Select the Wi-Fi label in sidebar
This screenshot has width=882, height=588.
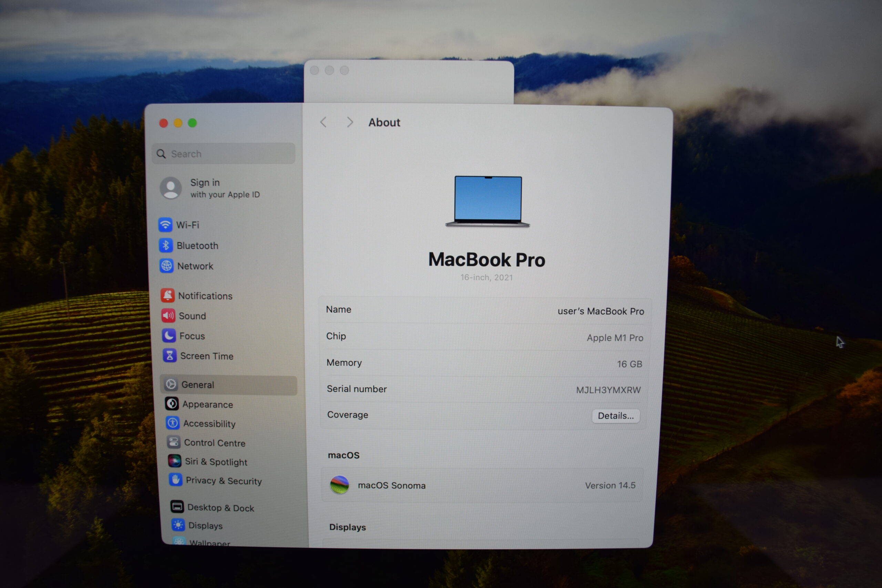pyautogui.click(x=188, y=225)
